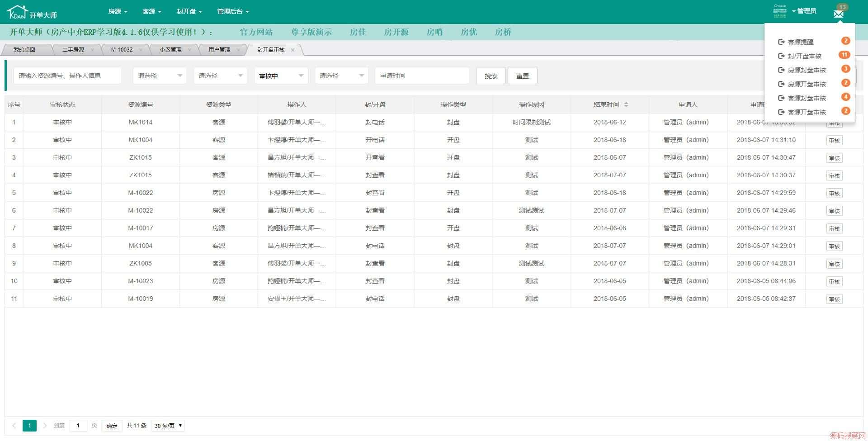Close the 用户管理 tab

(238, 50)
